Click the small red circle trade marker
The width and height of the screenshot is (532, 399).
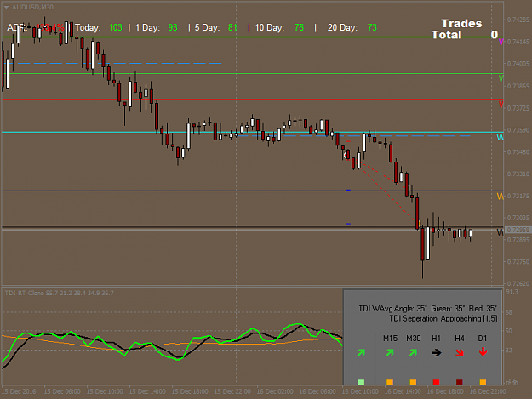coord(346,156)
